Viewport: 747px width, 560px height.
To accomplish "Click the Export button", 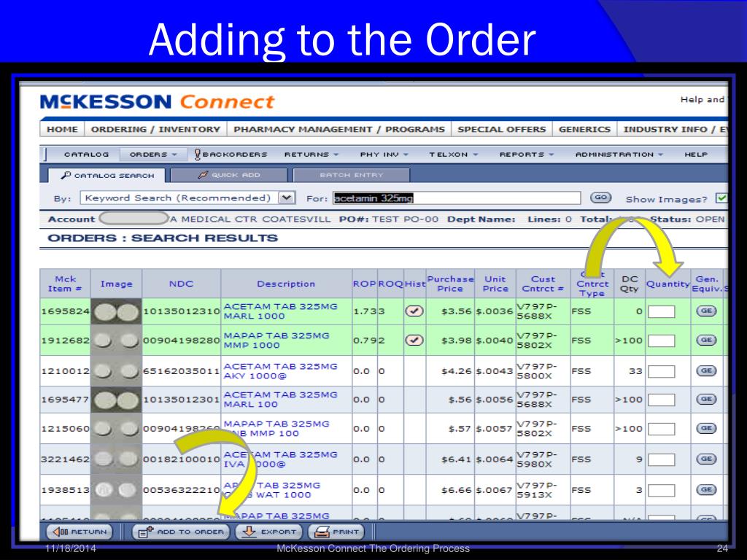I will (269, 532).
